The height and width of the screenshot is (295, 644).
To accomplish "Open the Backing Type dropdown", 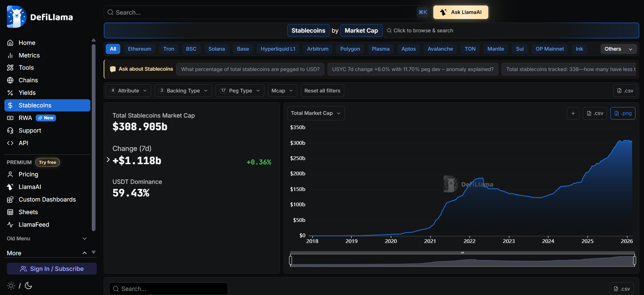I will click(183, 91).
